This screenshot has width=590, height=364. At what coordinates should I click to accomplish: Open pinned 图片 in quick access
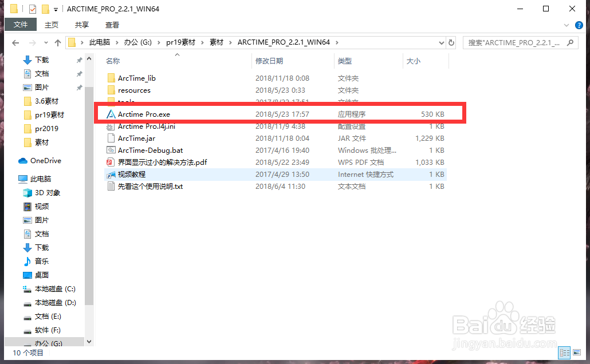click(42, 87)
